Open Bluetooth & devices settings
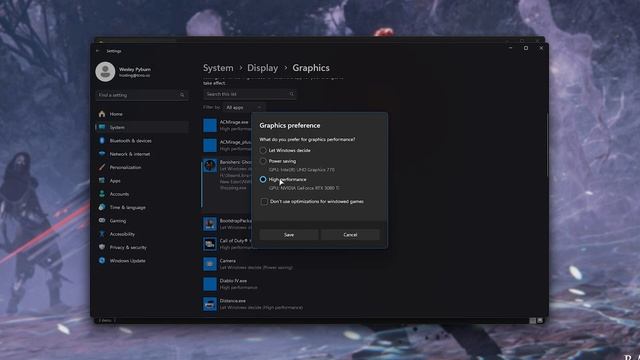Image resolution: width=640 pixels, height=360 pixels. point(142,140)
